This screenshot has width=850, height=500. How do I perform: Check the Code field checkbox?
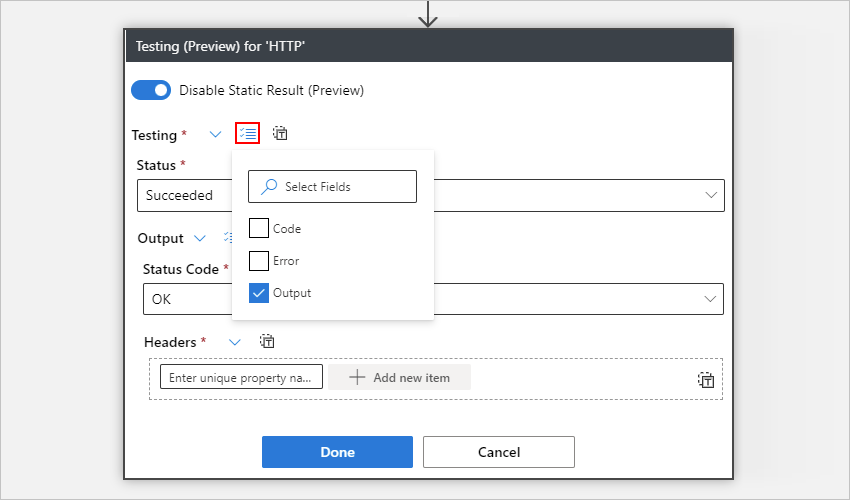pyautogui.click(x=259, y=228)
